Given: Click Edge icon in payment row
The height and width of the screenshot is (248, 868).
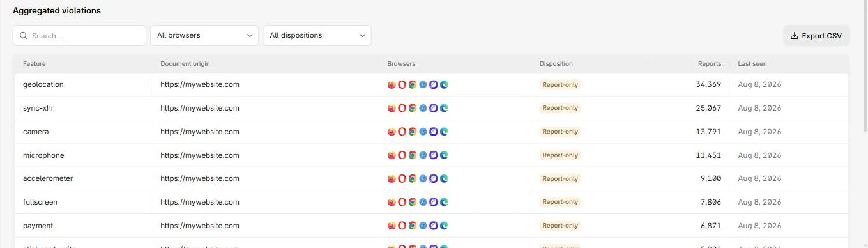Looking at the screenshot, I should [444, 226].
